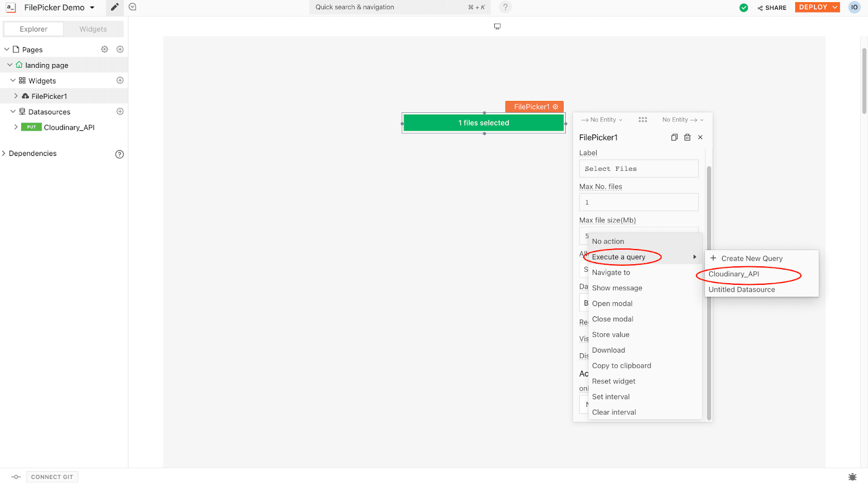Open the comments icon in top bar
868x485 pixels.
click(132, 7)
